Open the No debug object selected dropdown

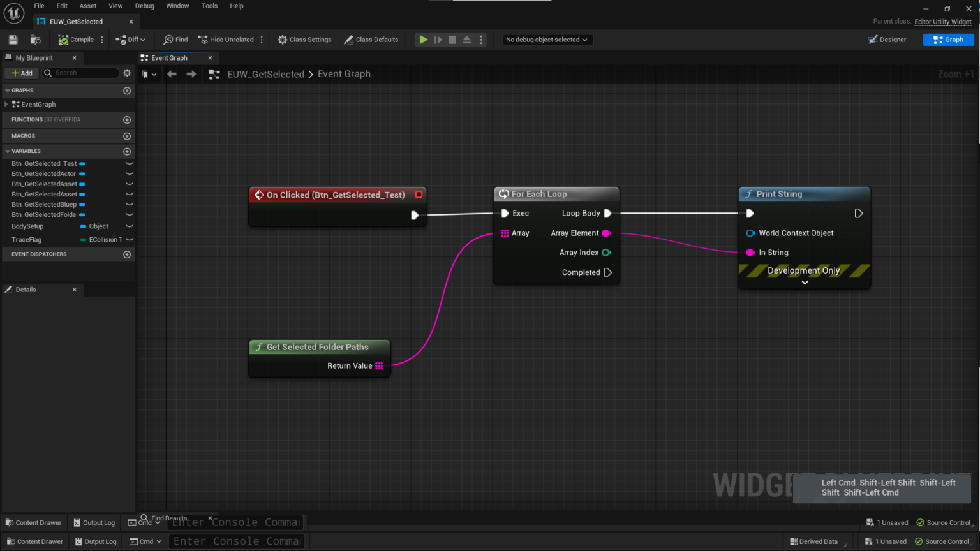pyautogui.click(x=546, y=40)
